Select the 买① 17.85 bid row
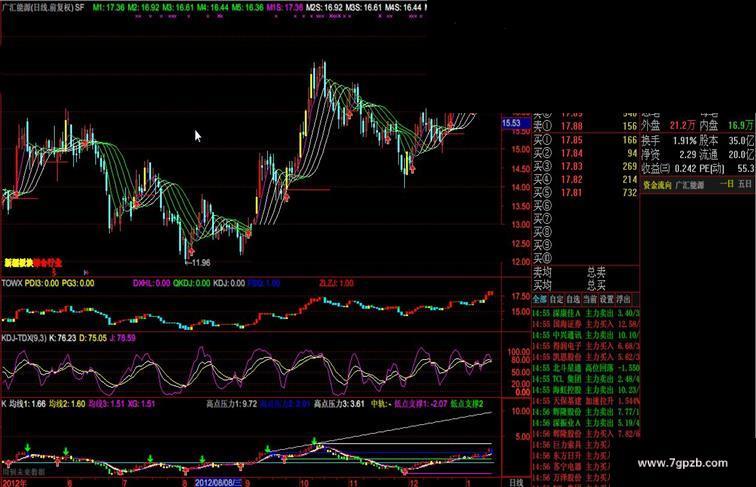The width and height of the screenshot is (756, 487). tap(585, 140)
